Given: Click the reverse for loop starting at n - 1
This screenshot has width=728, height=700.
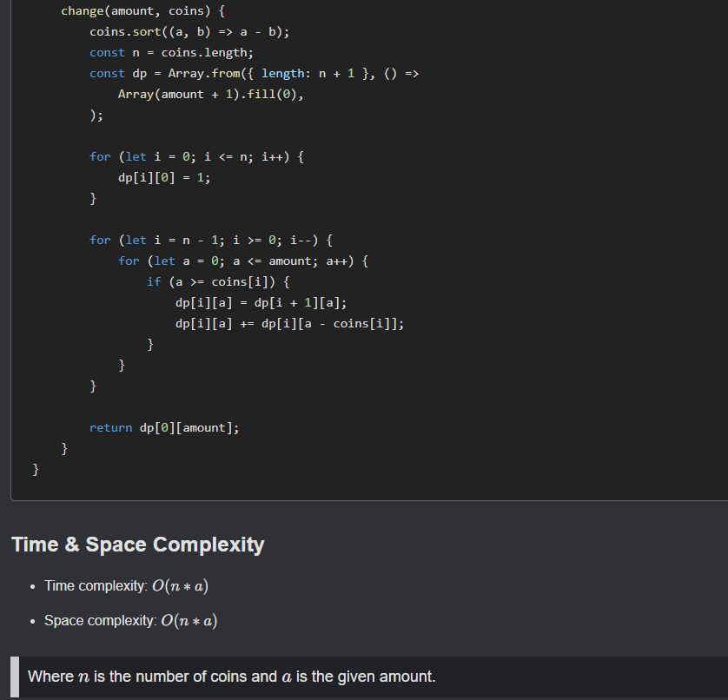Looking at the screenshot, I should coord(210,240).
